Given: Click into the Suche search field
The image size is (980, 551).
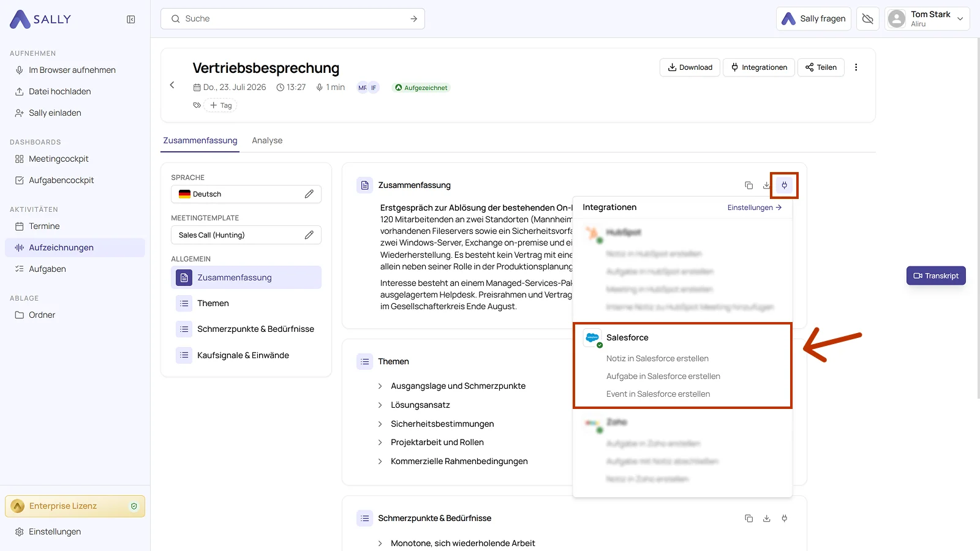Looking at the screenshot, I should click(293, 19).
